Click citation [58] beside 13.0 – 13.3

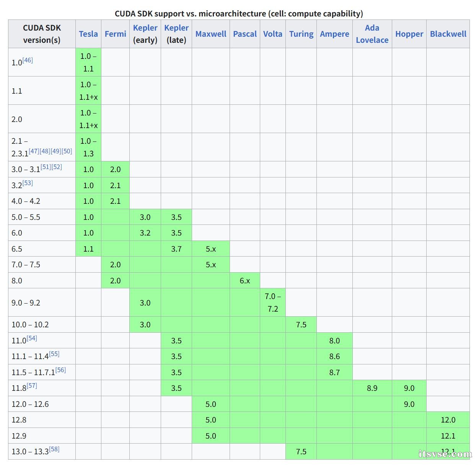(54, 449)
